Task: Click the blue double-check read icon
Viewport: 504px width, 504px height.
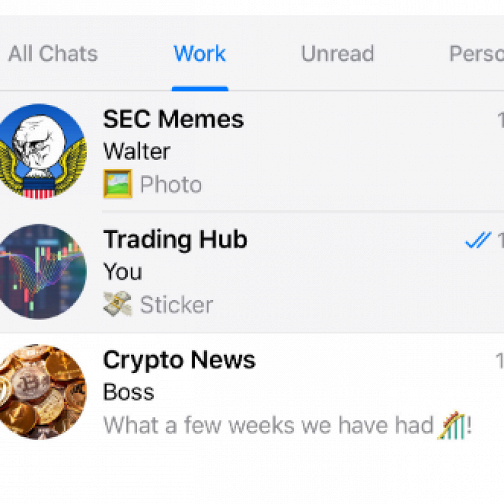Action: pyautogui.click(x=478, y=240)
